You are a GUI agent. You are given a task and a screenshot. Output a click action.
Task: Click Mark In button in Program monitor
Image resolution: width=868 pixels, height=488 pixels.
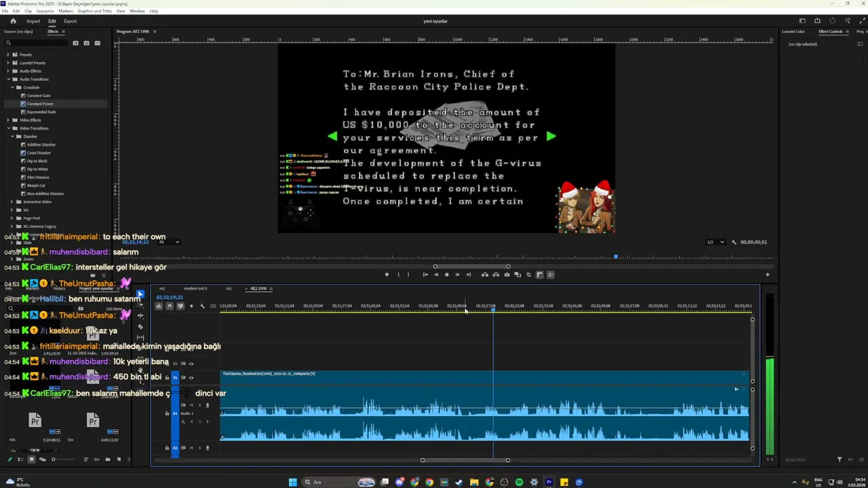[398, 274]
